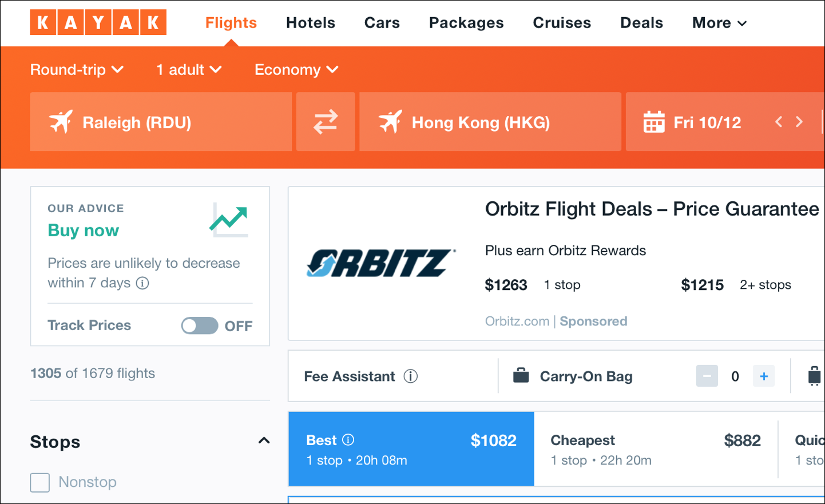Image resolution: width=825 pixels, height=504 pixels.
Task: Increase Carry-On Bag count with plus
Action: [764, 376]
